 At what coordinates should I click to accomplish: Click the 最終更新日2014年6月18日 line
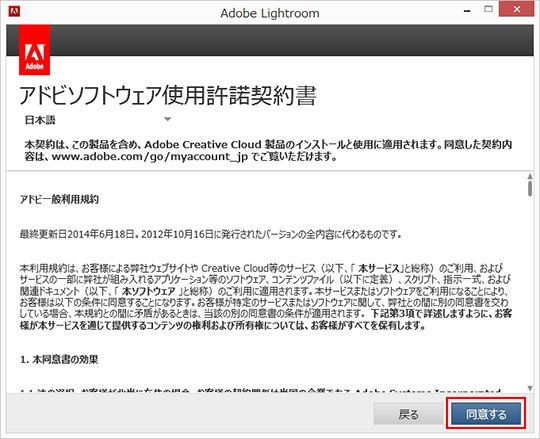211,234
